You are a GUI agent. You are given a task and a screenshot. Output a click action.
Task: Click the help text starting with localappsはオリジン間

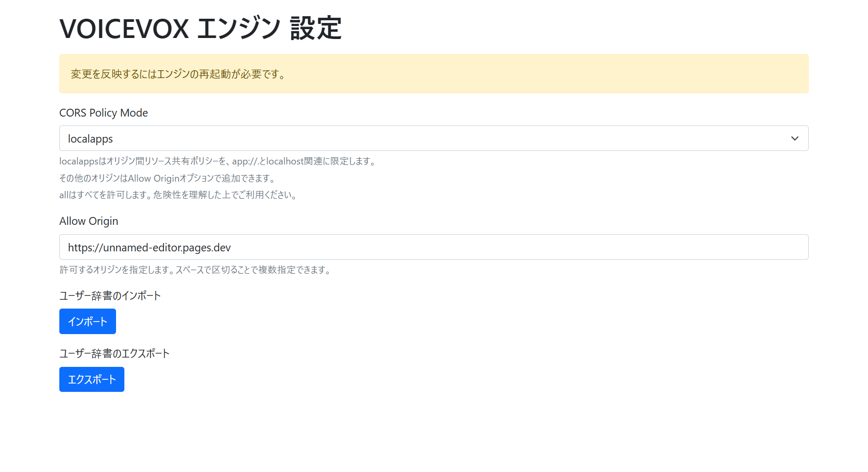click(218, 161)
